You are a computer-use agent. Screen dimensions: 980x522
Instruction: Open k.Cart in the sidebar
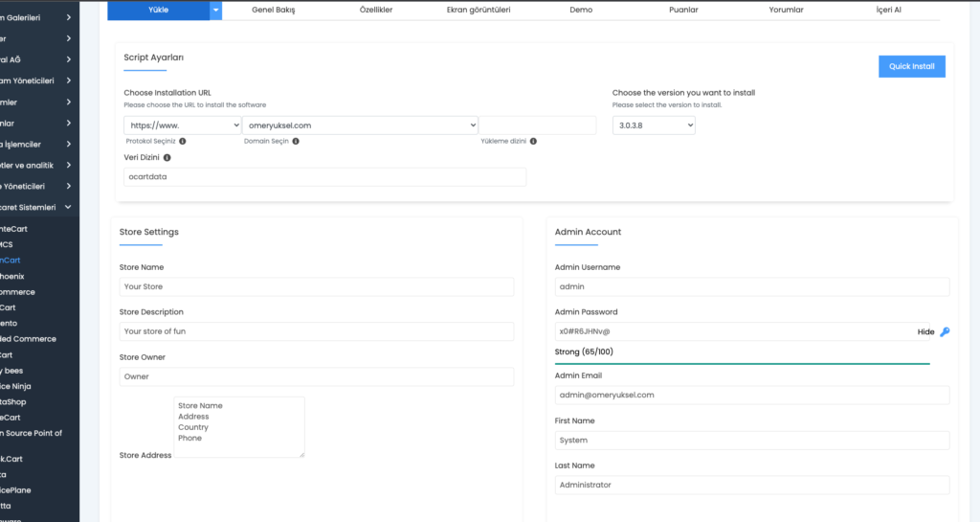click(11, 459)
